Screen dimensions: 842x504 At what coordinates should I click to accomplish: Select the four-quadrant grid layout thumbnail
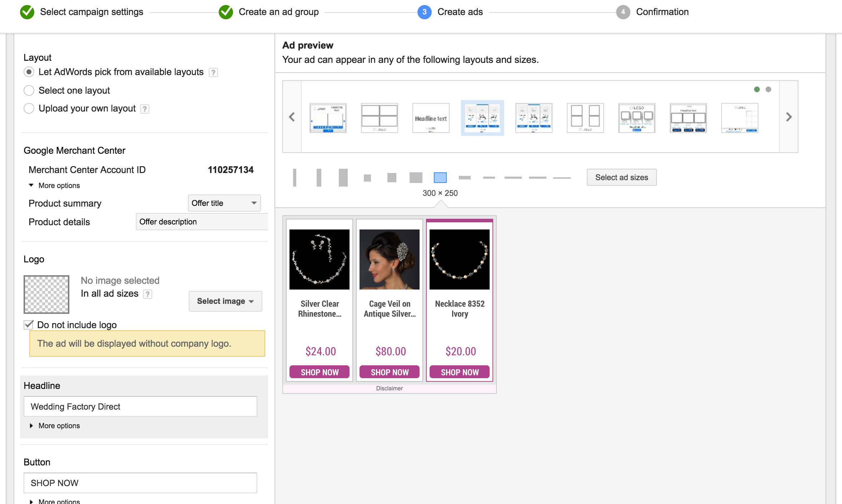379,118
